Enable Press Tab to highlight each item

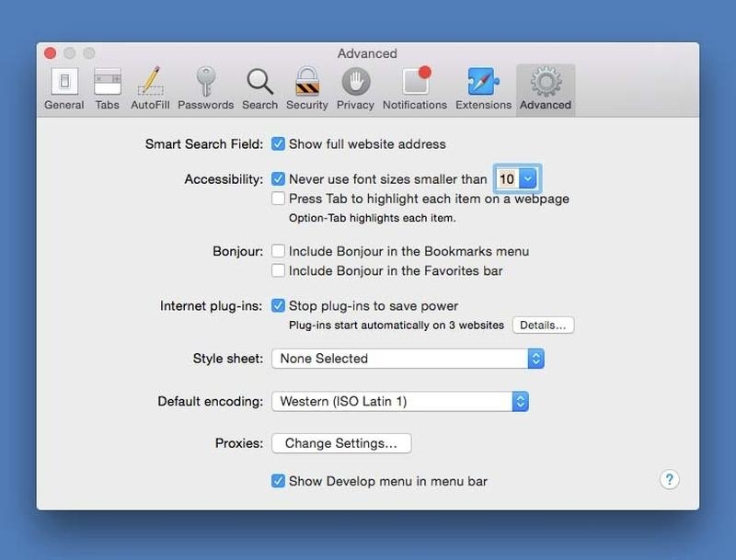(278, 199)
